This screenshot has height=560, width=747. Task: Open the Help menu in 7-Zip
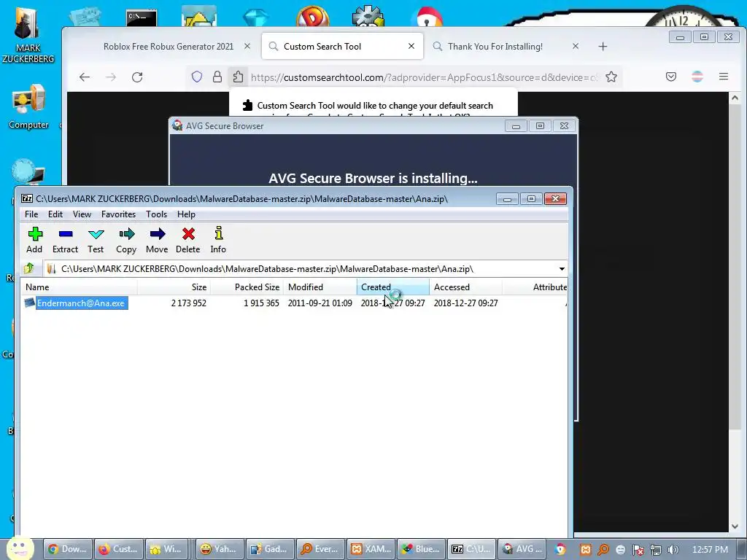(186, 214)
